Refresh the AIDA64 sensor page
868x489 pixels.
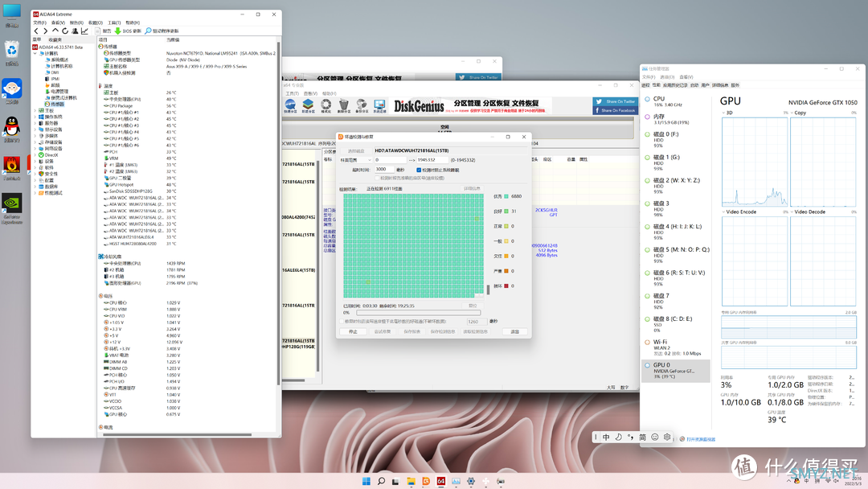[65, 31]
